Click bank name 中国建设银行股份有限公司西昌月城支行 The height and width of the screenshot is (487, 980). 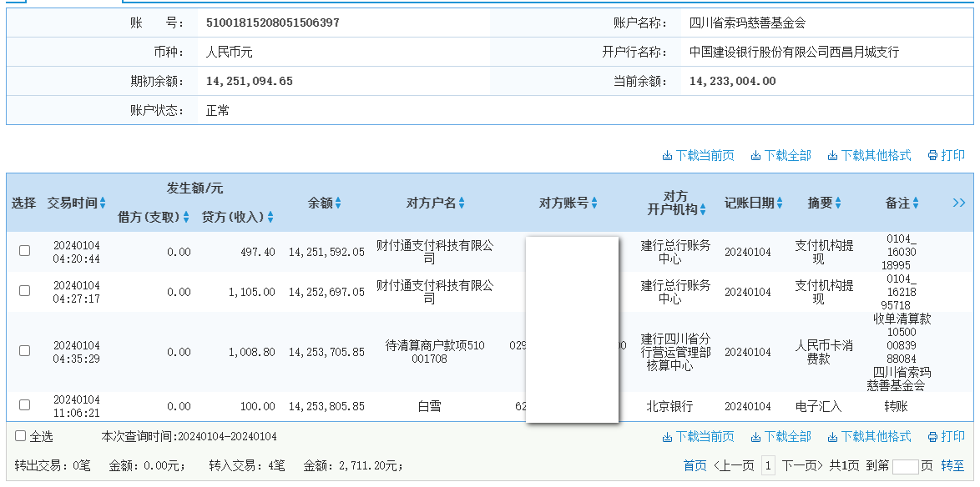click(795, 52)
